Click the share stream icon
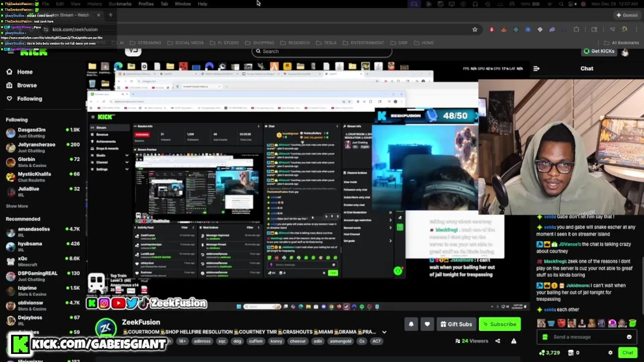Screen dimensions: 644x362 [x=498, y=341]
